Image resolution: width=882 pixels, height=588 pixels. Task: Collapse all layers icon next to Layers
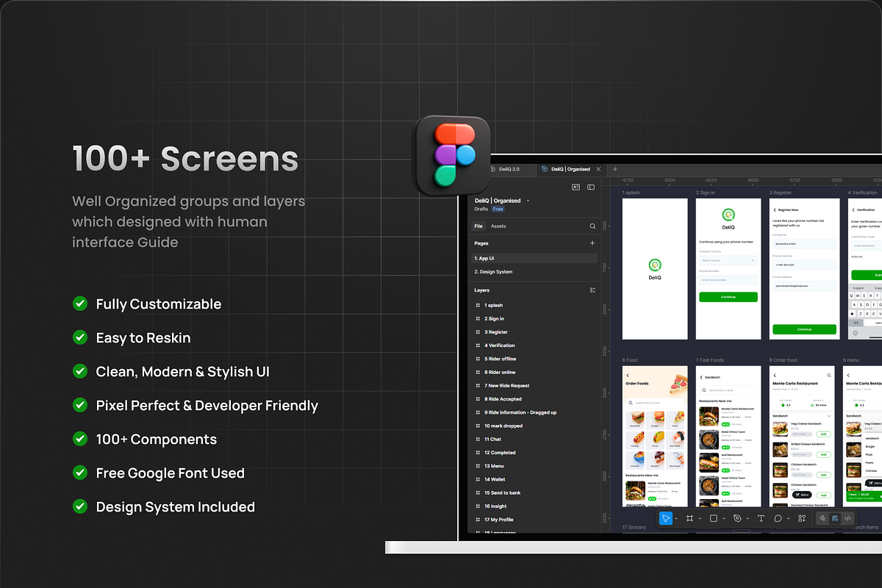592,290
